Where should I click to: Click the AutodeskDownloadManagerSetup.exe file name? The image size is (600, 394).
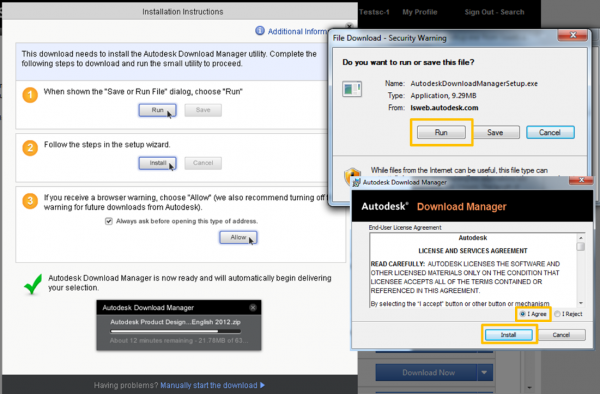tap(474, 83)
